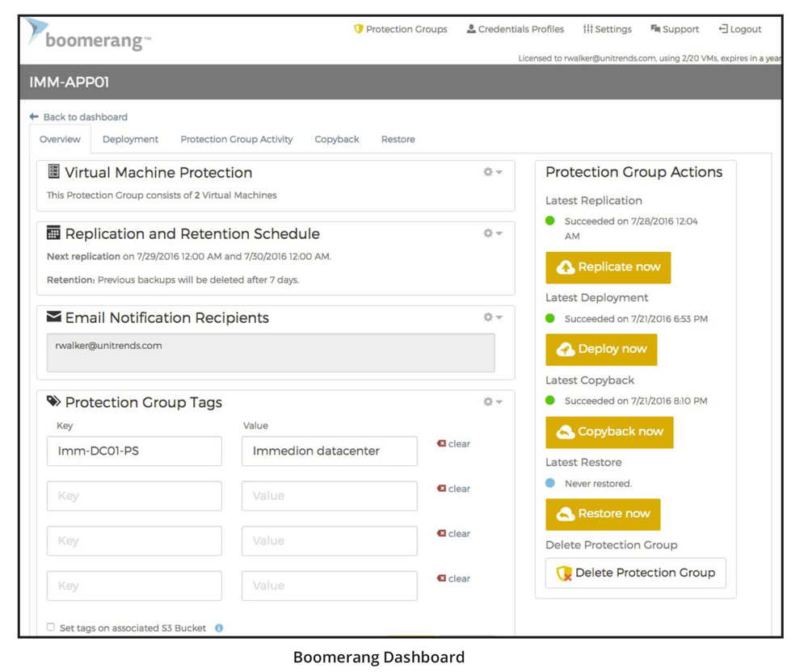This screenshot has width=808, height=672.
Task: Click the Back to dashboard arrow
Action: (34, 117)
